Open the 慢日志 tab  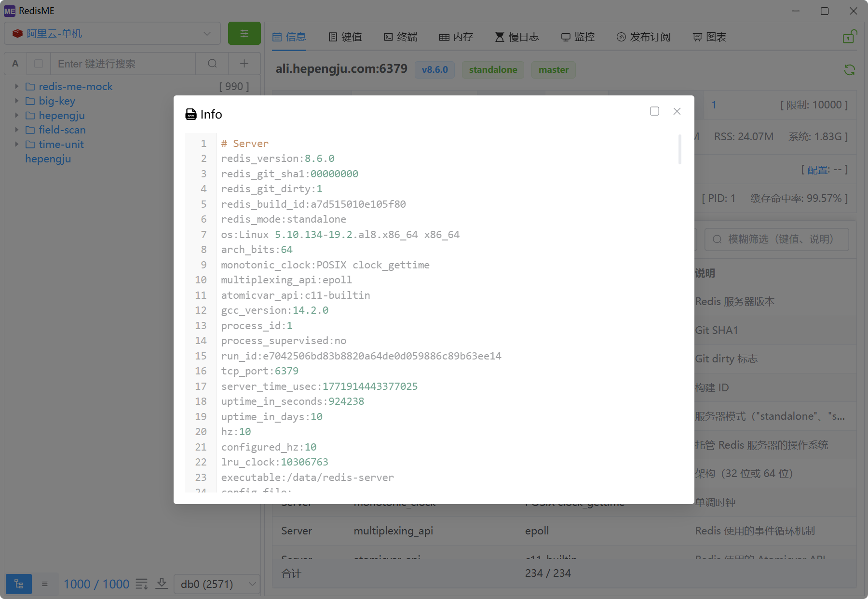pos(517,37)
